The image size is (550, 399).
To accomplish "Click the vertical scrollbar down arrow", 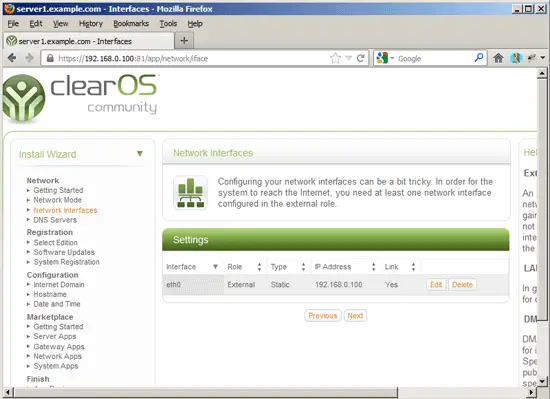I will 542,381.
